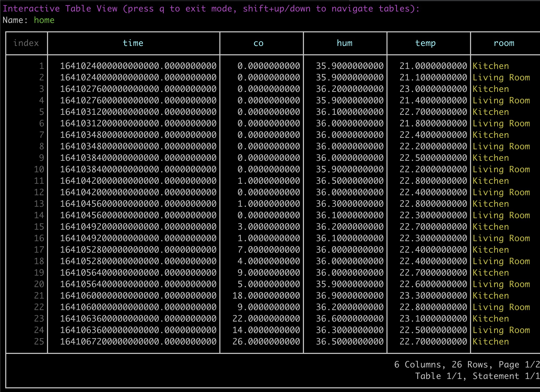The image size is (540, 392).
Task: Click the '6 Columns, 26 Rows, Page 1/2' status
Action: click(467, 364)
